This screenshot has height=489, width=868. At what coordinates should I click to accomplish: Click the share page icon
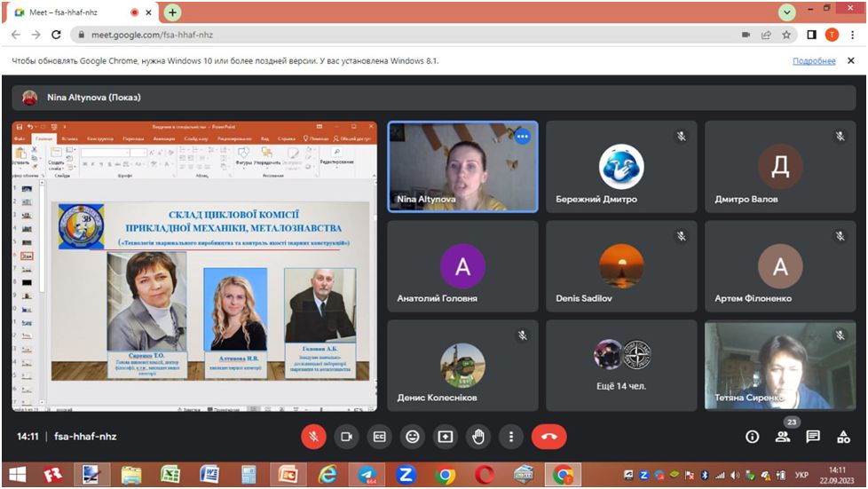click(766, 35)
